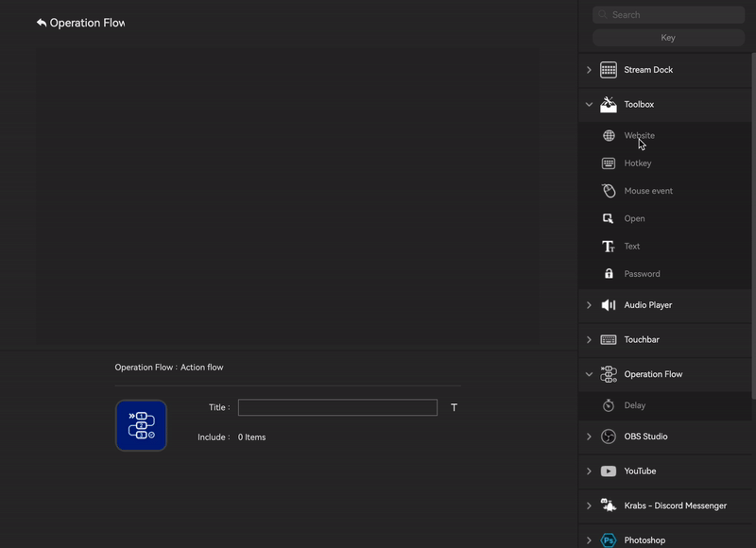Click the Key button below search
The height and width of the screenshot is (548, 756).
(668, 38)
